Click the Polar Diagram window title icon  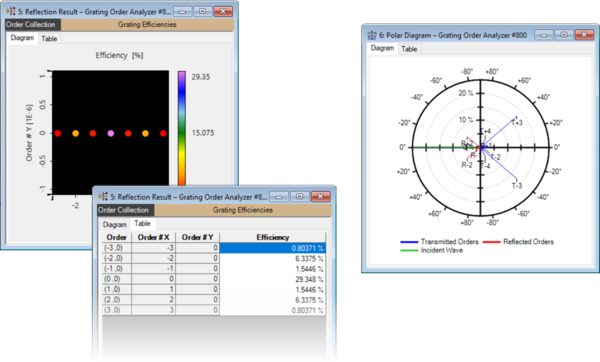point(372,35)
